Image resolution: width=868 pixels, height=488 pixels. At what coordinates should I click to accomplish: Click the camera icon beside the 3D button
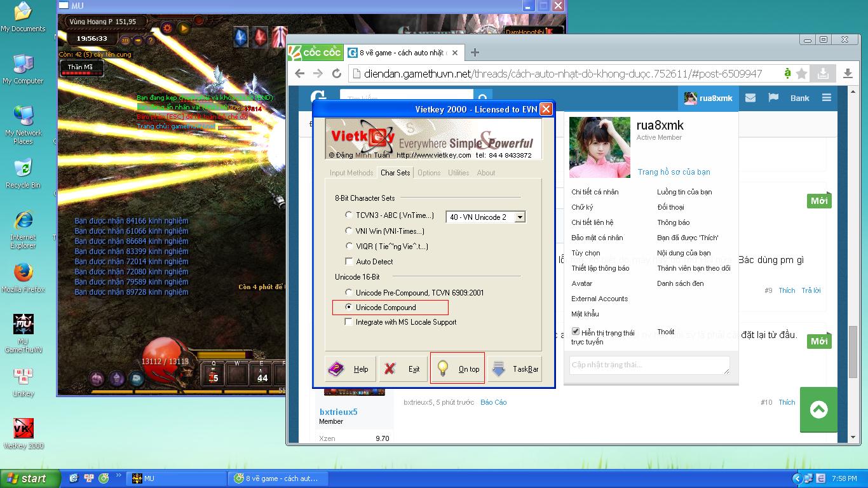(x=137, y=40)
